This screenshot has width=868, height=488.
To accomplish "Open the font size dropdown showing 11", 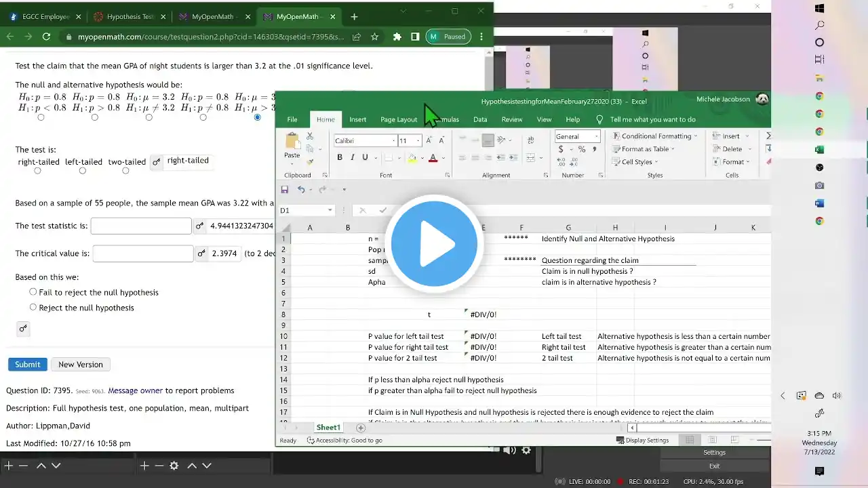I will [417, 141].
